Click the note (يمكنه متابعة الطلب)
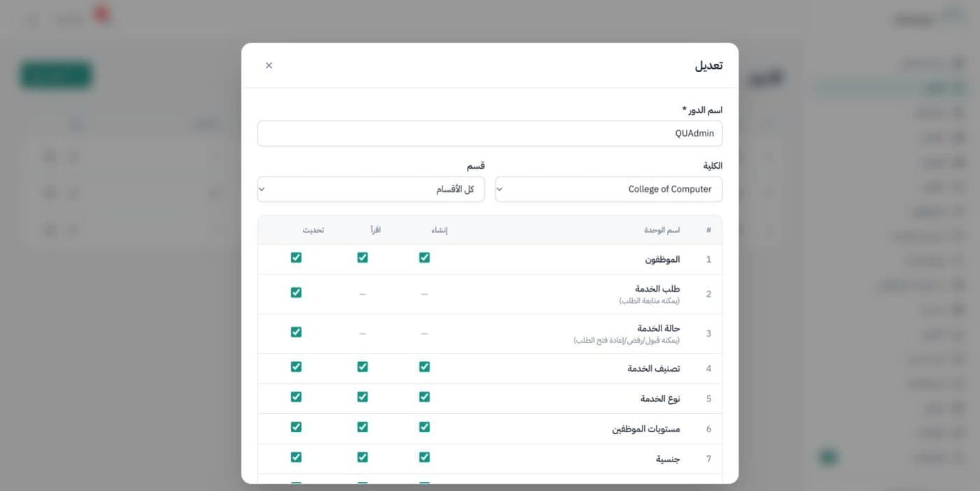Viewport: 980px width, 491px height. pyautogui.click(x=649, y=300)
